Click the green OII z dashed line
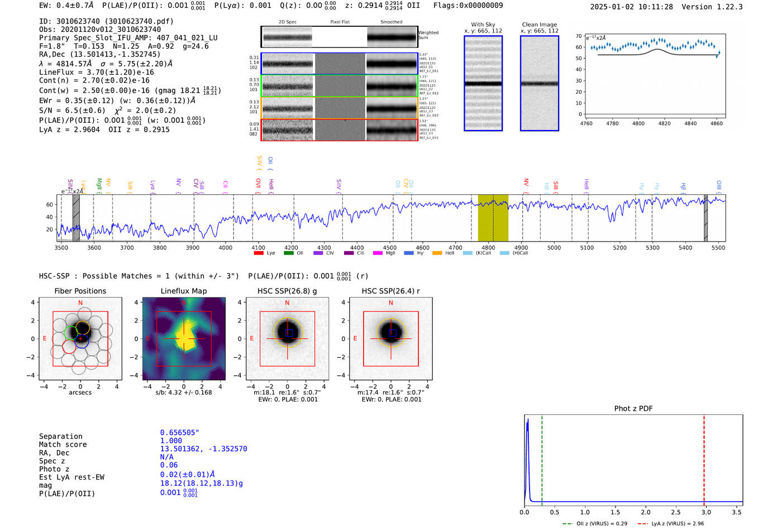 tap(542, 460)
